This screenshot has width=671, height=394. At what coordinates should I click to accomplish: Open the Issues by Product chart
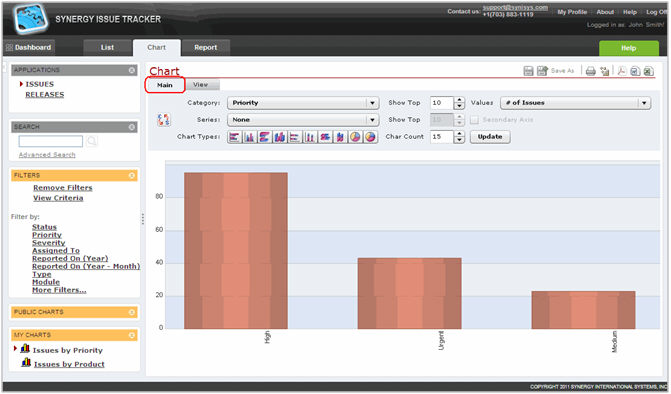[69, 364]
